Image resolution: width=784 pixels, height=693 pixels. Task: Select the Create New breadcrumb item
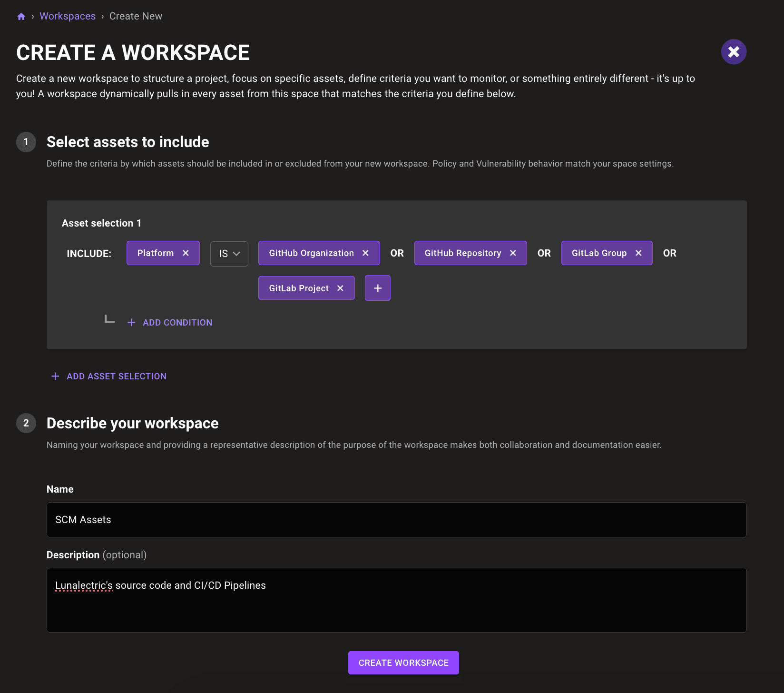pos(135,16)
